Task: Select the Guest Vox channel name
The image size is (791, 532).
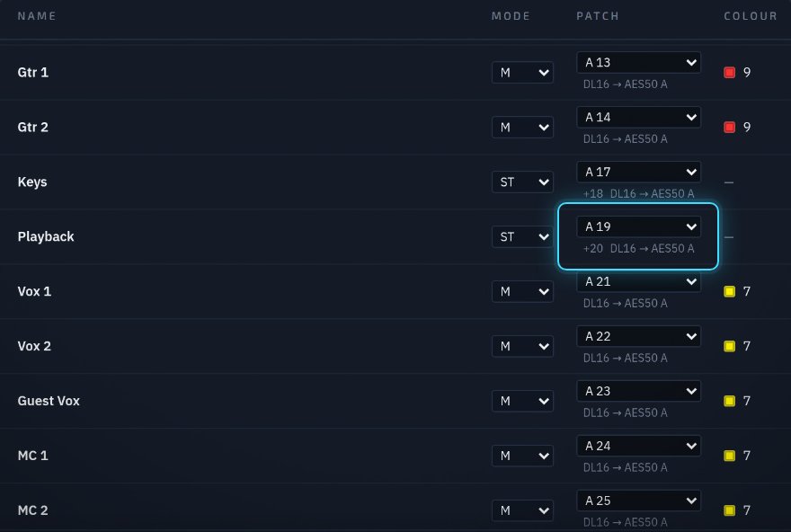Action: click(x=49, y=401)
